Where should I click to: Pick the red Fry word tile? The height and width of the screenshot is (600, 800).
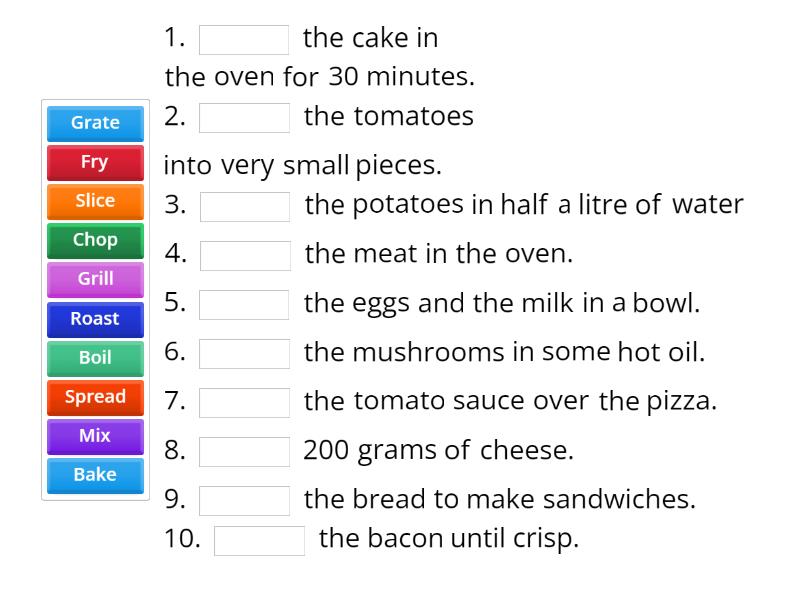coord(95,162)
